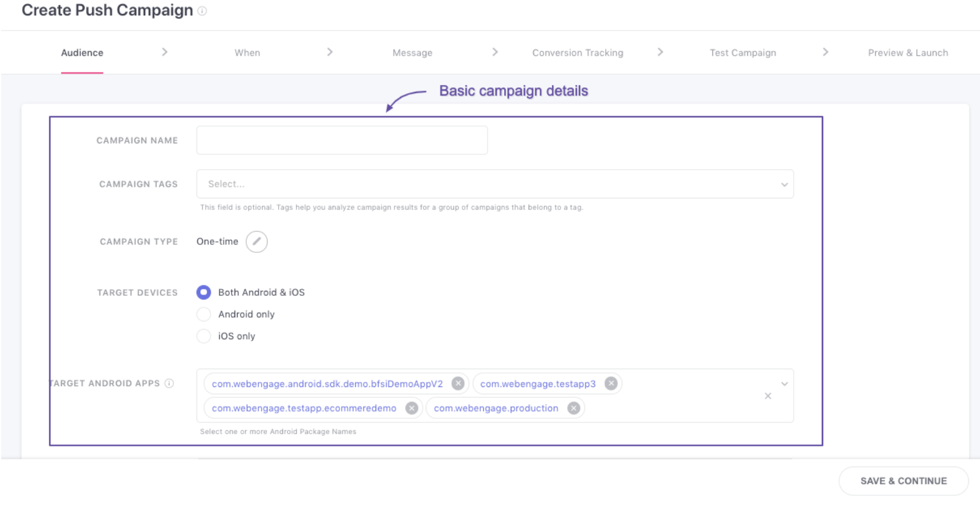Switch to the When tab
This screenshot has width=980, height=507.
(x=247, y=53)
